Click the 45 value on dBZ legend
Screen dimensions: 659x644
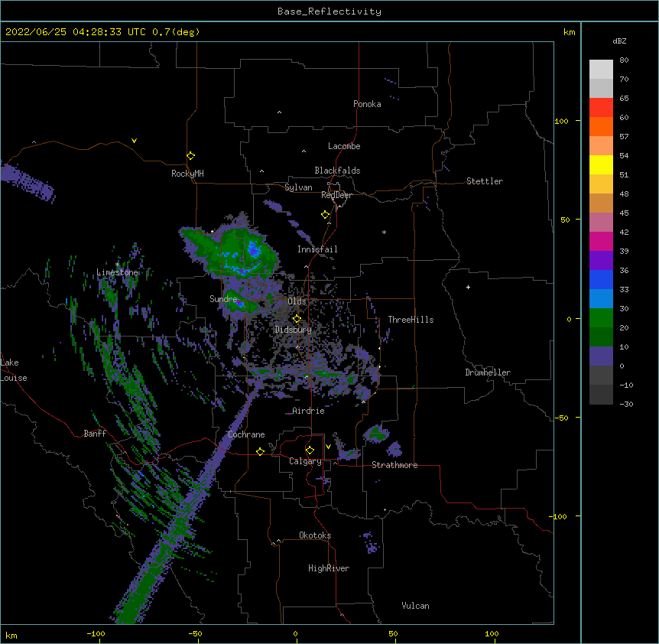(x=624, y=213)
